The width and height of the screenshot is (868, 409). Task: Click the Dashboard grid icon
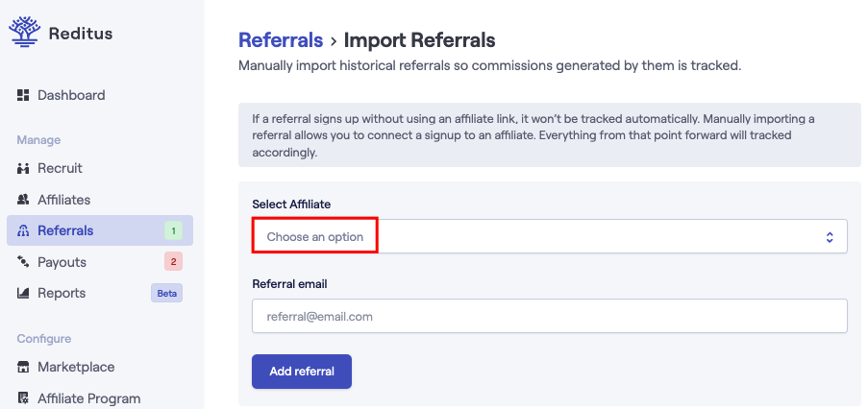(23, 95)
